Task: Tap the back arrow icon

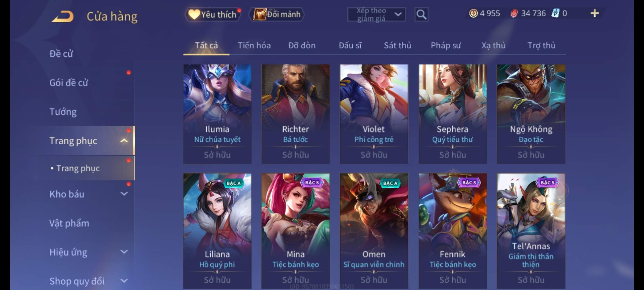Action: pos(63,16)
